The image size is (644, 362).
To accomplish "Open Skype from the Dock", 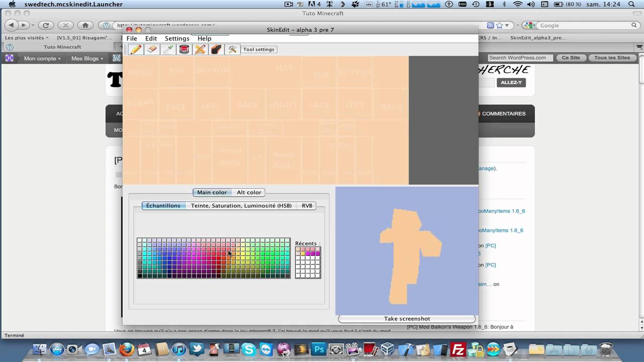I will (249, 349).
